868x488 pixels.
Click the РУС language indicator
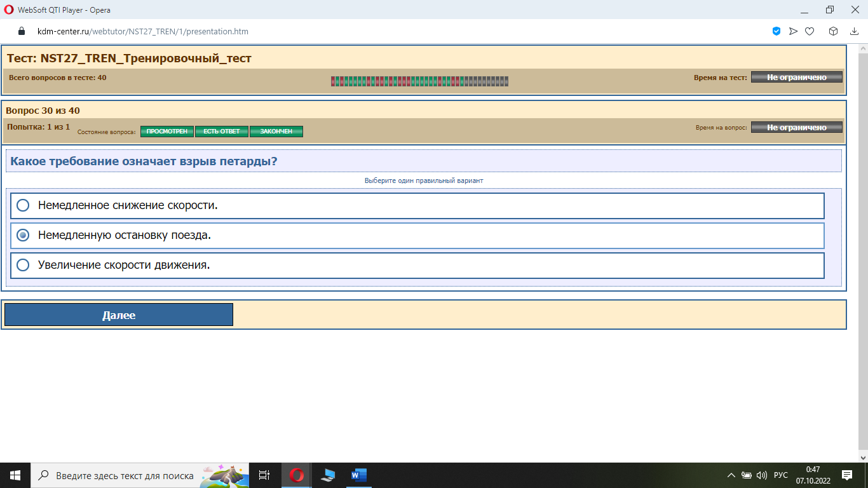781,475
